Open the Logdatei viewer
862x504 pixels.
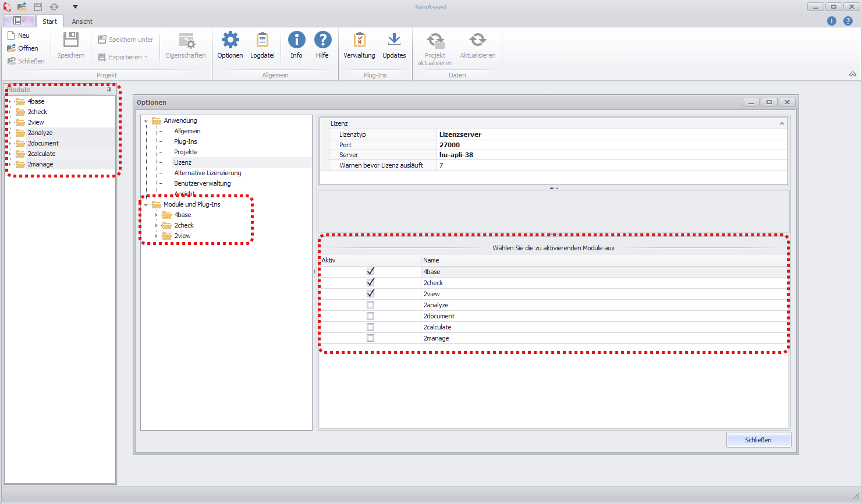coord(262,45)
